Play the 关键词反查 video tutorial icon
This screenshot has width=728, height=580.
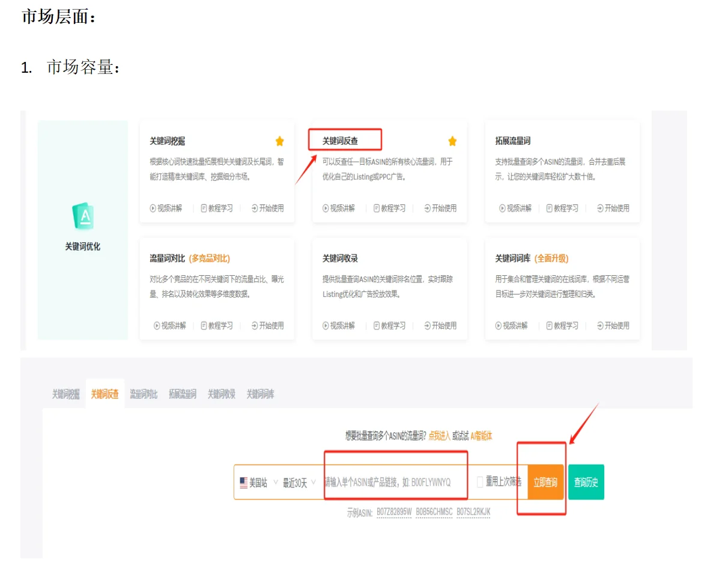point(325,208)
